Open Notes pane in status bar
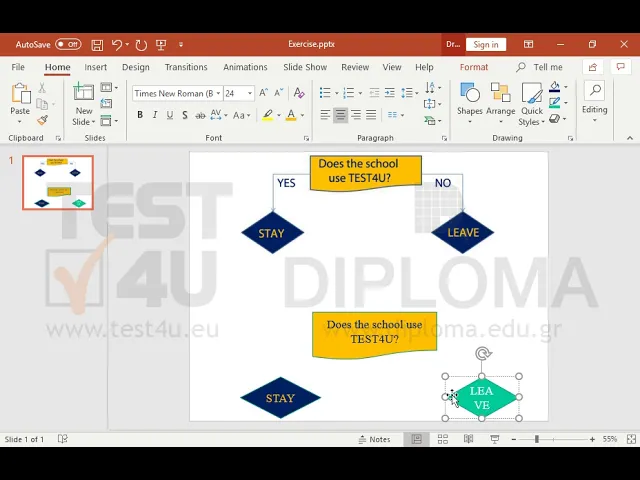Image resolution: width=640 pixels, height=480 pixels. [x=374, y=439]
